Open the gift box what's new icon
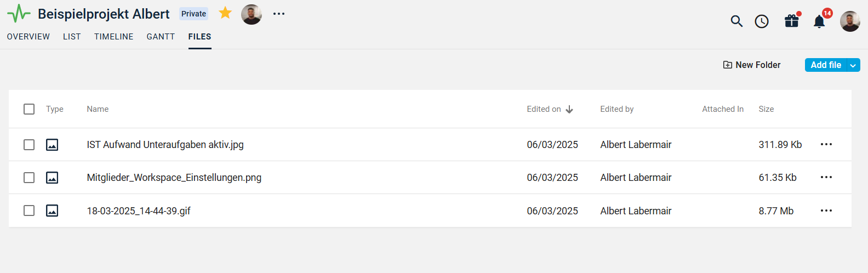The image size is (868, 273). (x=792, y=20)
